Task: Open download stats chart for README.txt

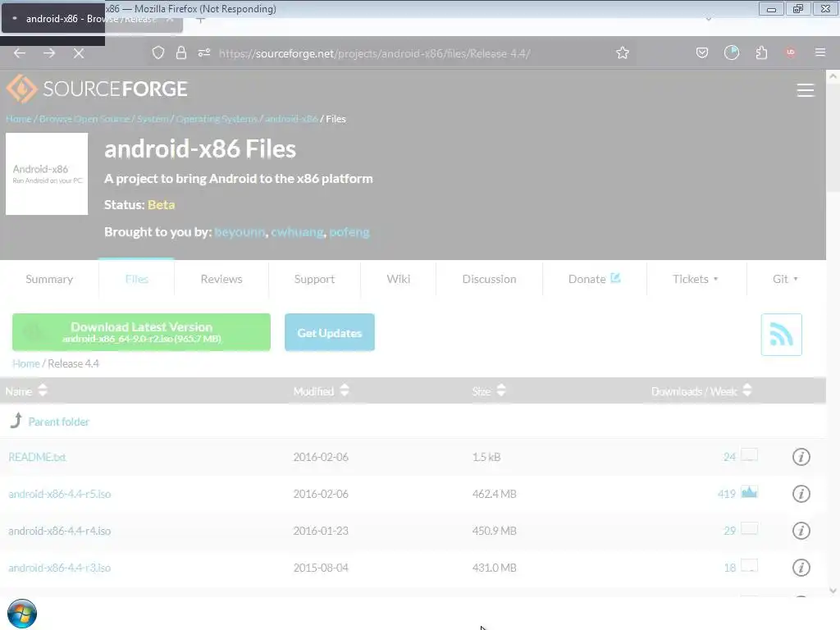Action: pyautogui.click(x=749, y=454)
